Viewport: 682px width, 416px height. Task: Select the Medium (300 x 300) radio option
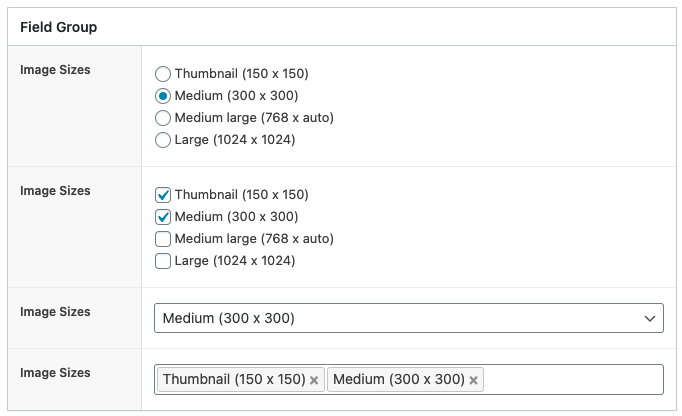163,96
